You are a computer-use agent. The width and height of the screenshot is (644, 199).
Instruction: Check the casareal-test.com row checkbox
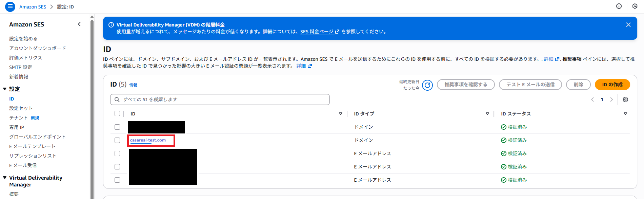tap(117, 140)
